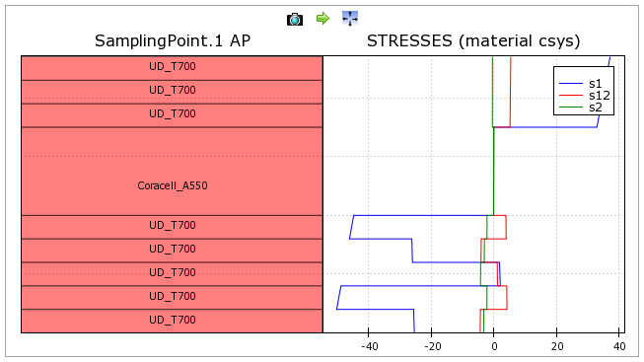Viewport: 644px width, 362px height.
Task: Click the blue s1 line swatch in legend
Action: click(x=571, y=84)
